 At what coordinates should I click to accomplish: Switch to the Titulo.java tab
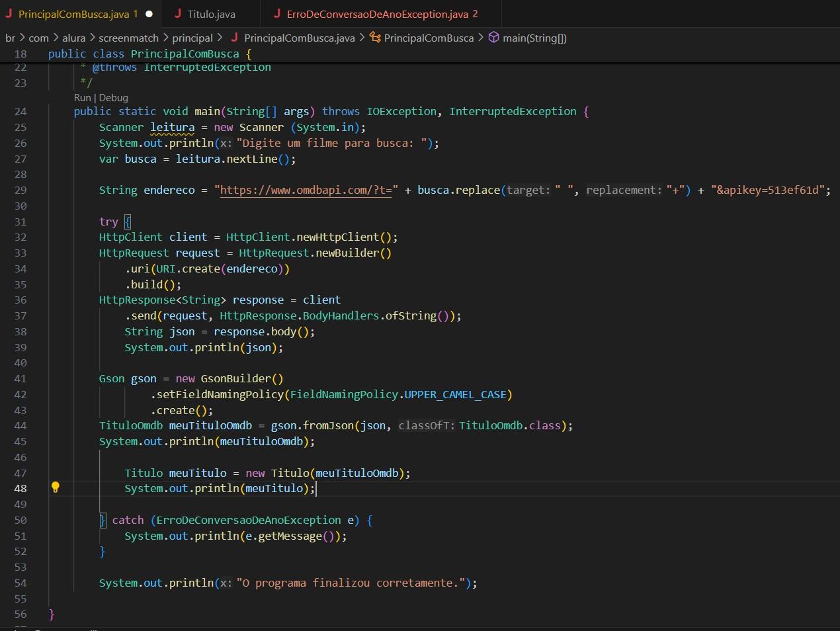210,14
